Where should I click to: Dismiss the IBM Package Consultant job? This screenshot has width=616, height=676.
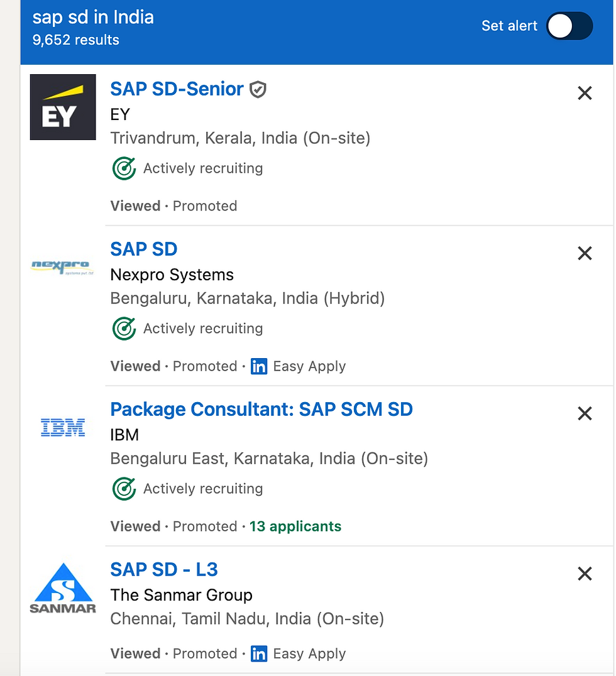pyautogui.click(x=585, y=413)
